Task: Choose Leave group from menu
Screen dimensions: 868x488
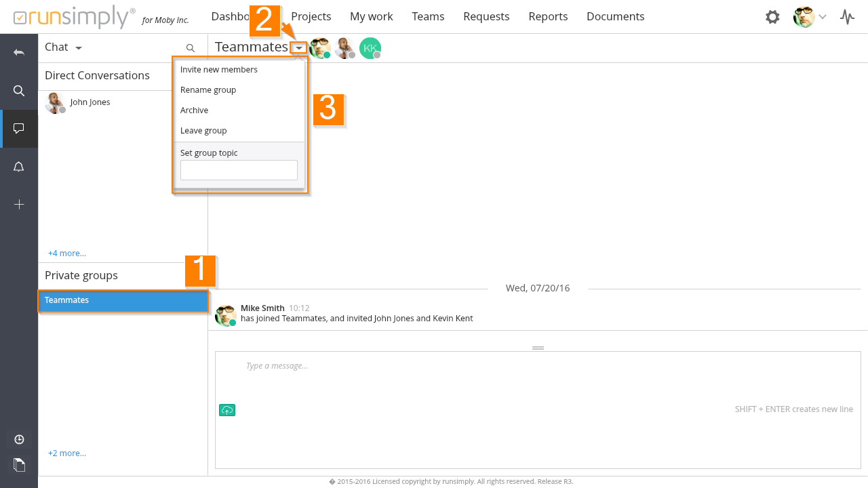Action: tap(203, 131)
